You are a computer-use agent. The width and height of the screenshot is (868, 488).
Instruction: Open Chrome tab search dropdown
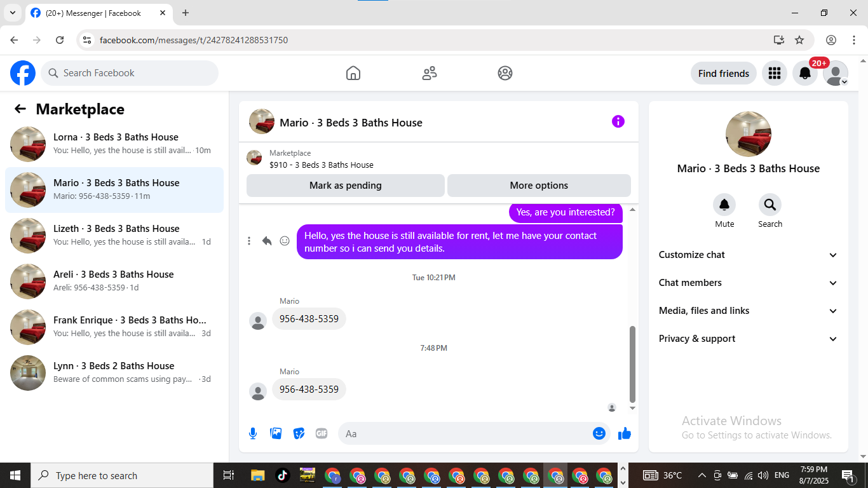12,13
